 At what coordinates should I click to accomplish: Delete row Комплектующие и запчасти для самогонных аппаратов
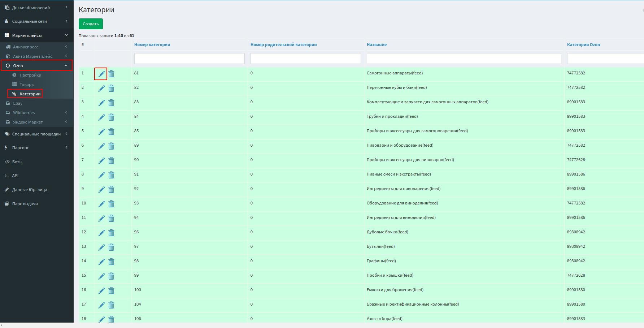111,103
